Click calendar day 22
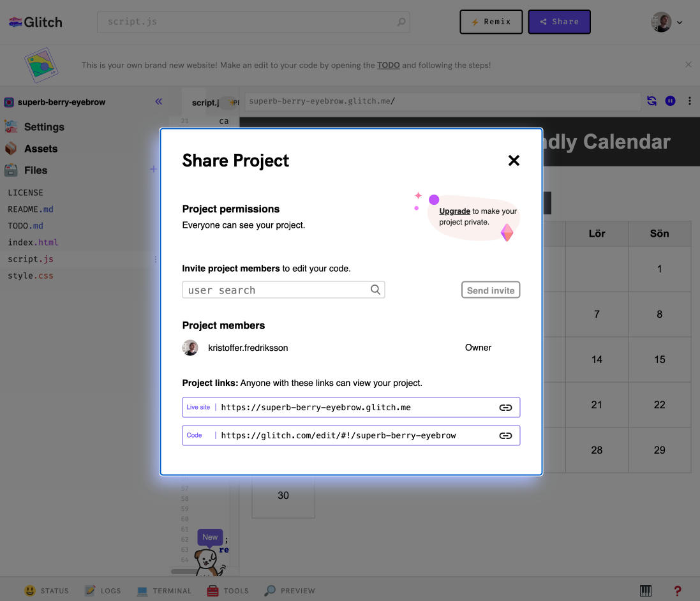 point(659,404)
